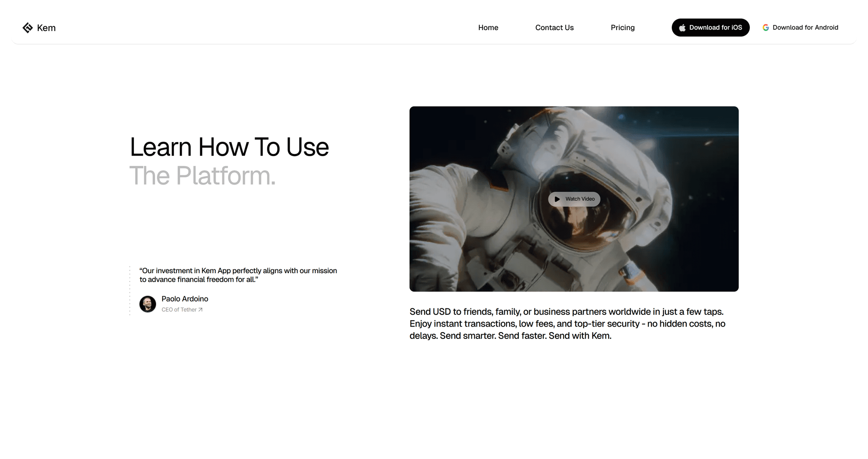
Task: Go to the Home page
Action: 488,28
